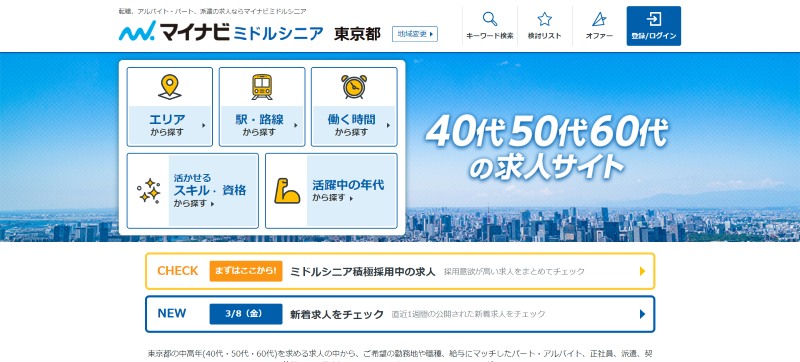Click the blue arrow on NEW banner
Image resolution: width=800 pixels, height=362 pixels.
pyautogui.click(x=642, y=314)
